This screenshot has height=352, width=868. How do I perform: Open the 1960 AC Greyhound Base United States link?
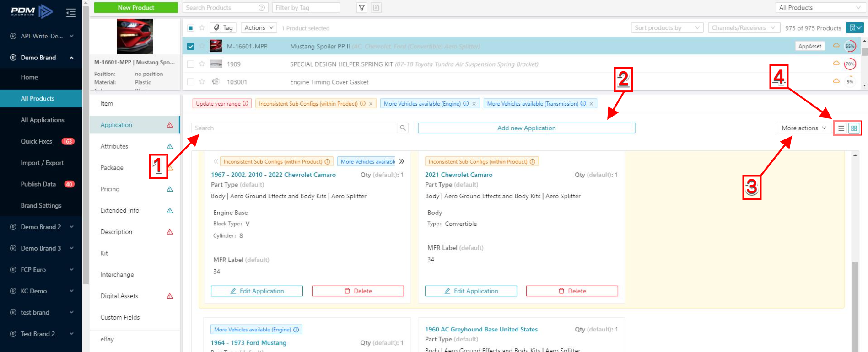coord(481,329)
